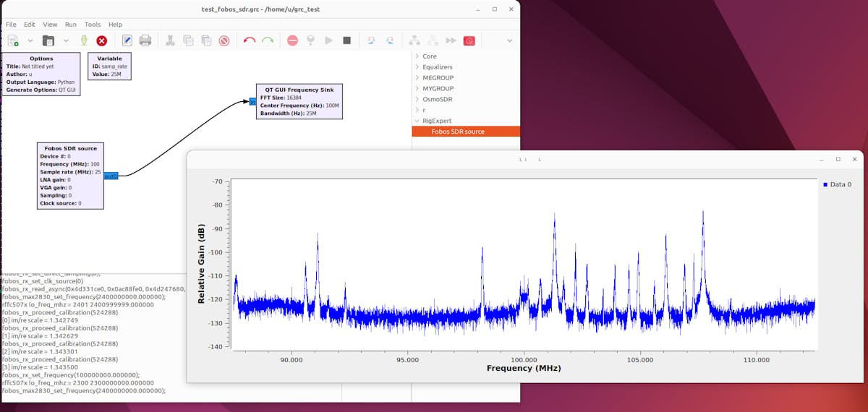Click the 'Frequency (MHz)' axis title
This screenshot has width=868, height=412.
point(524,368)
